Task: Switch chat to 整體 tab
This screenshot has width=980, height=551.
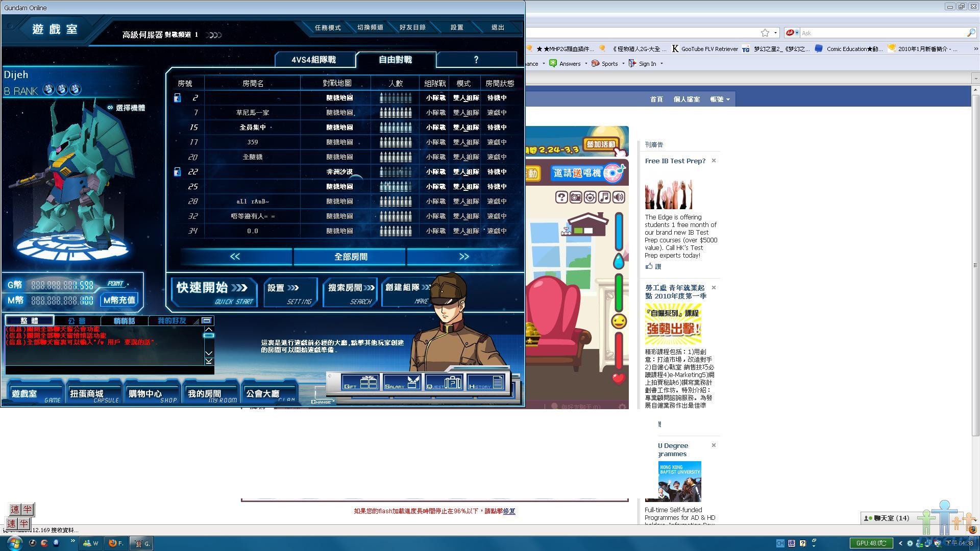Action: [x=30, y=320]
